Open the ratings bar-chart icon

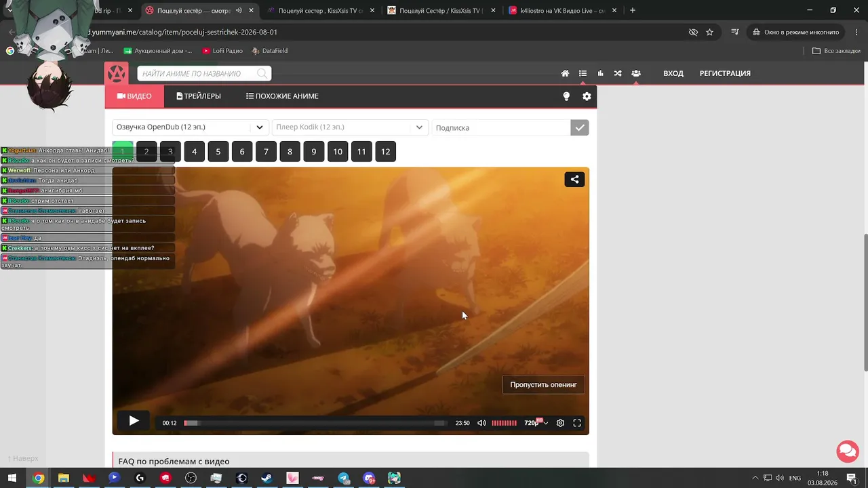tap(600, 73)
